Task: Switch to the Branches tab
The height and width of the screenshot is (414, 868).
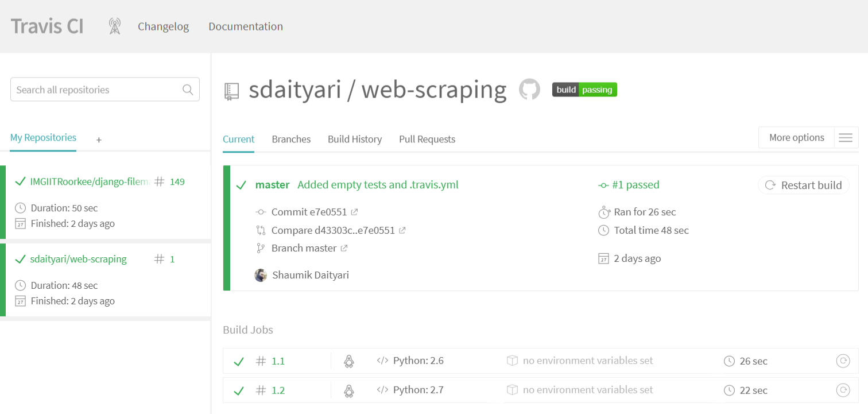Action: [291, 139]
